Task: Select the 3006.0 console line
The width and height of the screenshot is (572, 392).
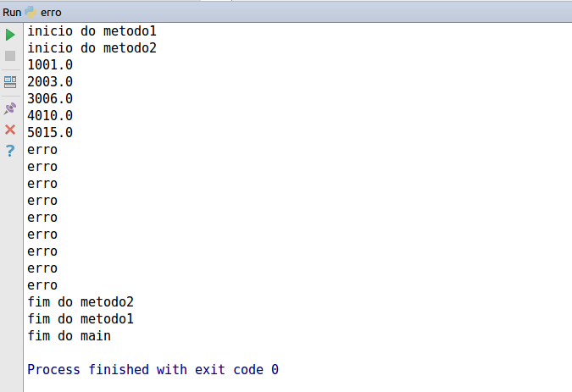Action: click(50, 99)
